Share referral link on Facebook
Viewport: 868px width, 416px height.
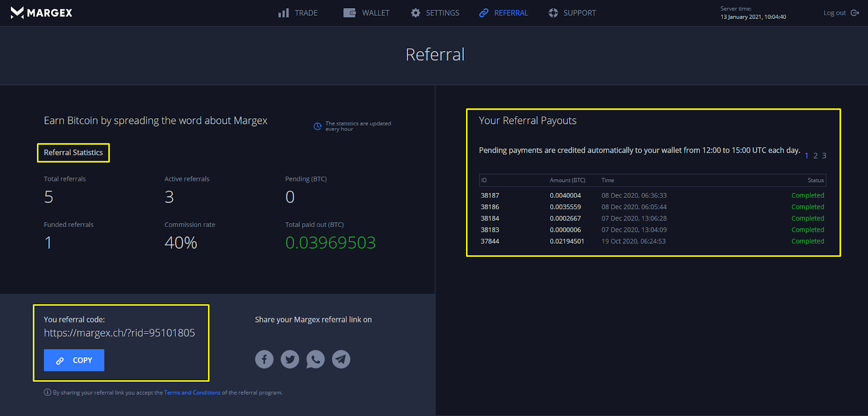tap(264, 359)
